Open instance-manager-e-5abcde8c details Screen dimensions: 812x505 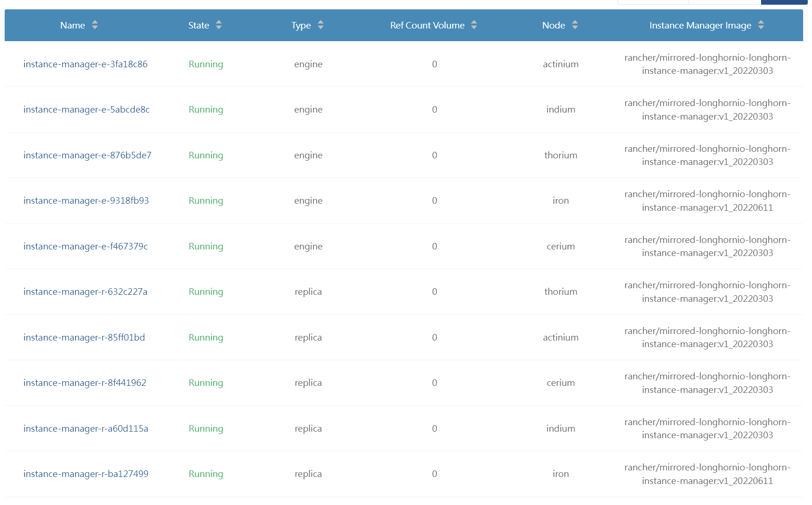[x=86, y=109]
